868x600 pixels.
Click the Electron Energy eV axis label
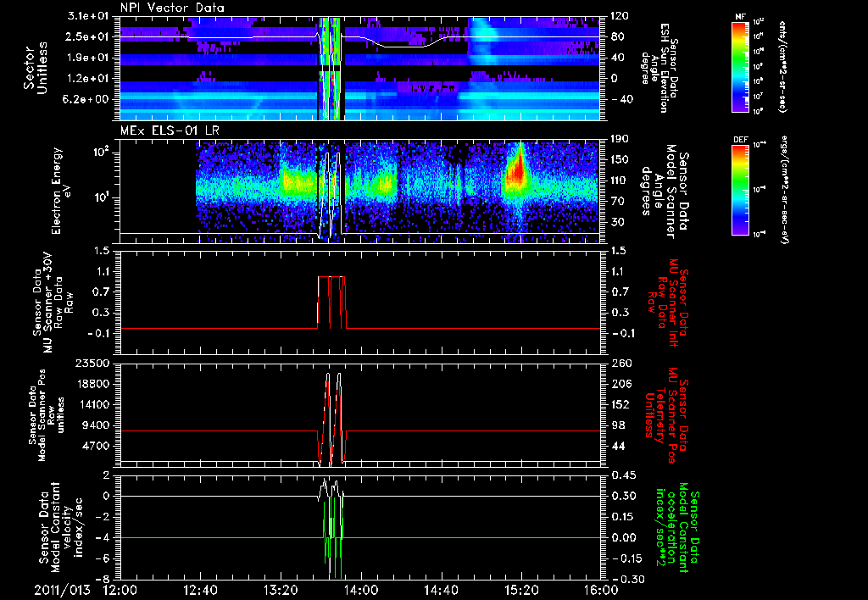click(63, 191)
